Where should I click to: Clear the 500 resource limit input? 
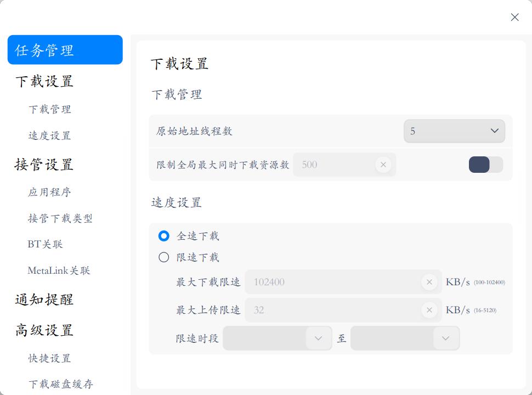pos(383,164)
